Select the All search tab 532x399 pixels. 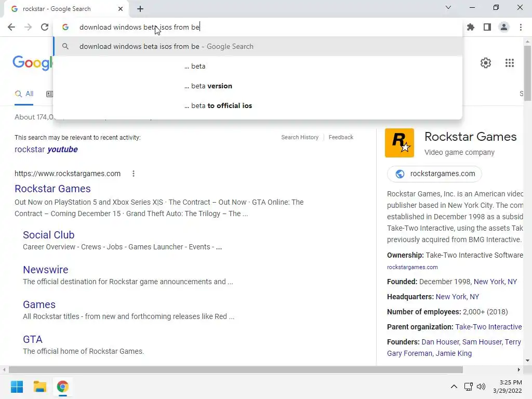pos(24,94)
